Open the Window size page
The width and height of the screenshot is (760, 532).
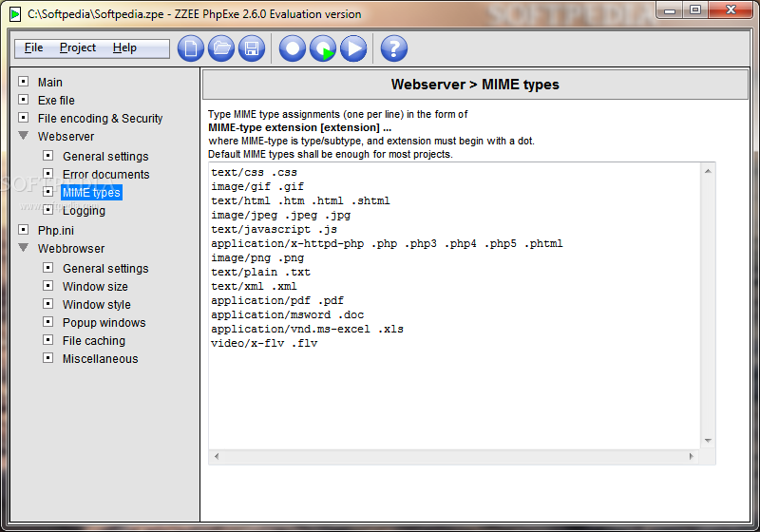[x=96, y=286]
